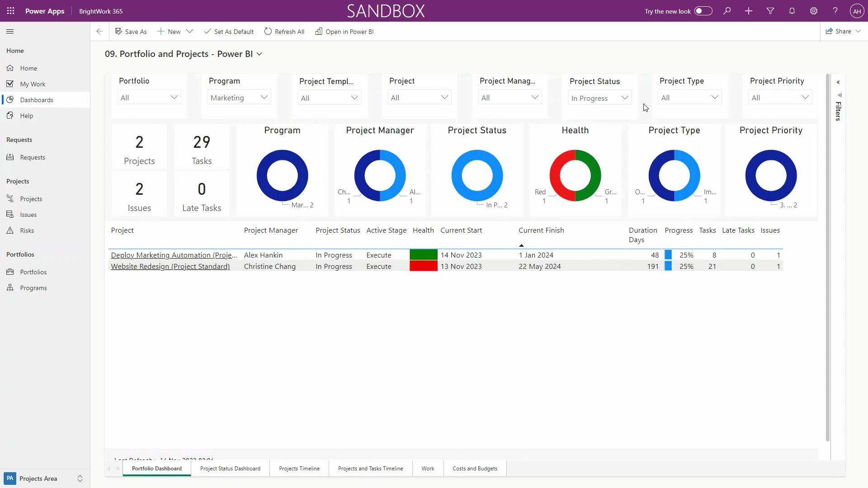Viewport: 868px width, 488px height.
Task: Expand the Filters pane chevron
Action: coord(838,82)
